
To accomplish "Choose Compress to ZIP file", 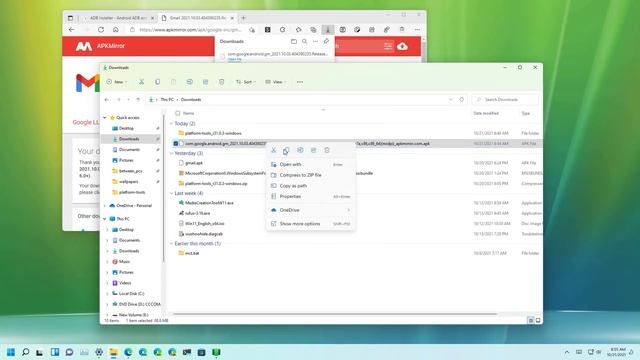I will (310, 175).
